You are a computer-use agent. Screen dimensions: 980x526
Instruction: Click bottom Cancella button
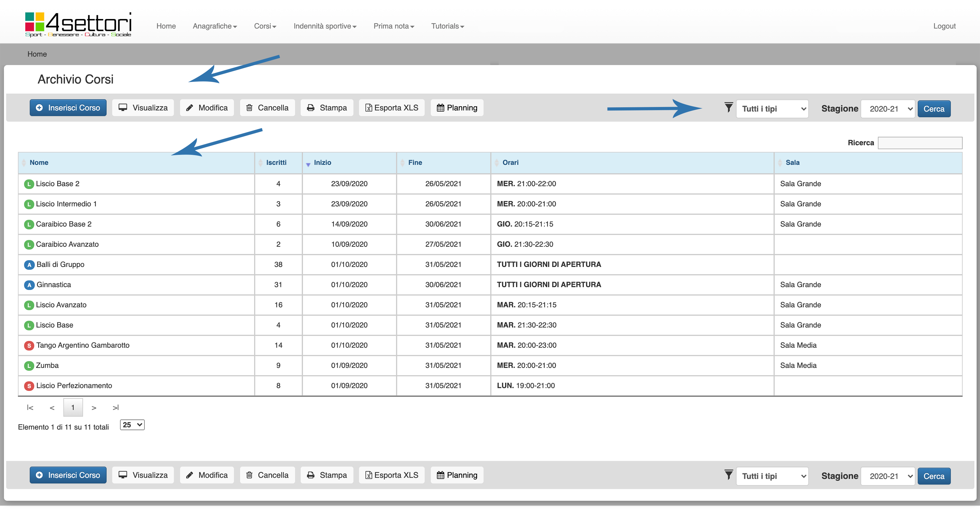tap(267, 476)
